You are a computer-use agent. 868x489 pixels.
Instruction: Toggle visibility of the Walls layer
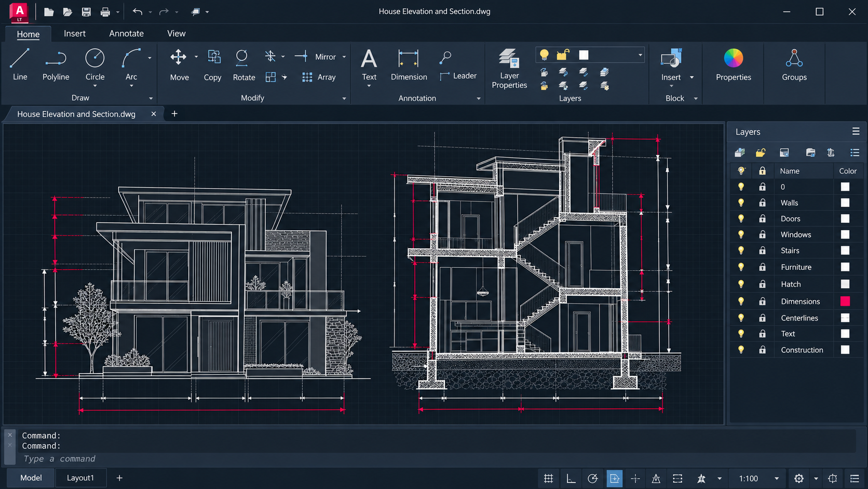click(741, 203)
